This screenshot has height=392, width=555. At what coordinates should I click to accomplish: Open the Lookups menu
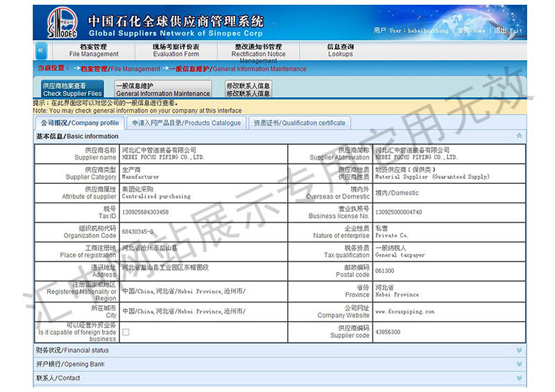click(340, 50)
